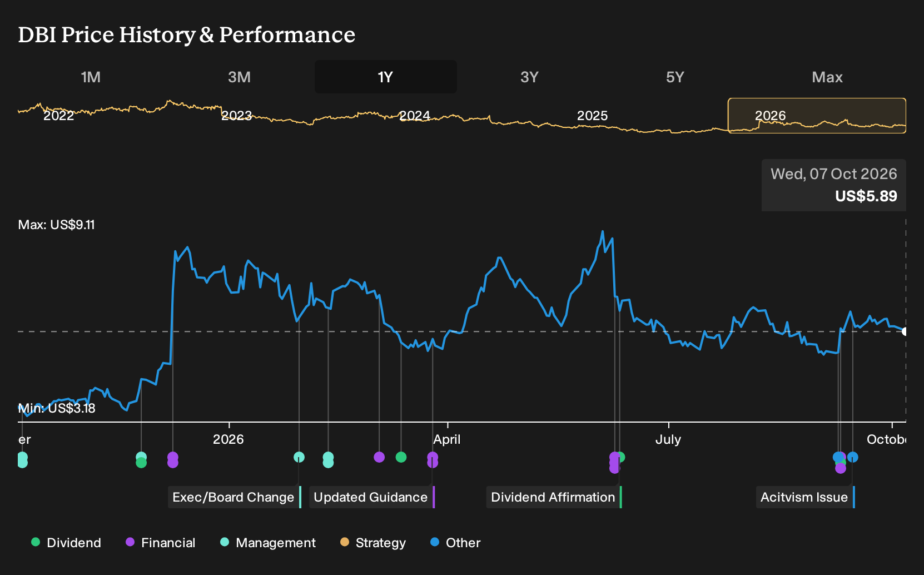Click the US$5.89 price tooltip
Viewport: 924px width, 575px height.
click(x=834, y=185)
